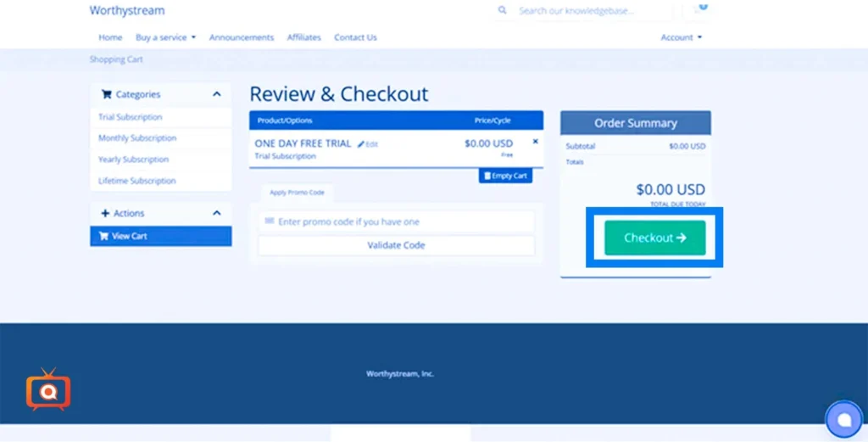Click the orange TV logo icon

click(x=48, y=390)
